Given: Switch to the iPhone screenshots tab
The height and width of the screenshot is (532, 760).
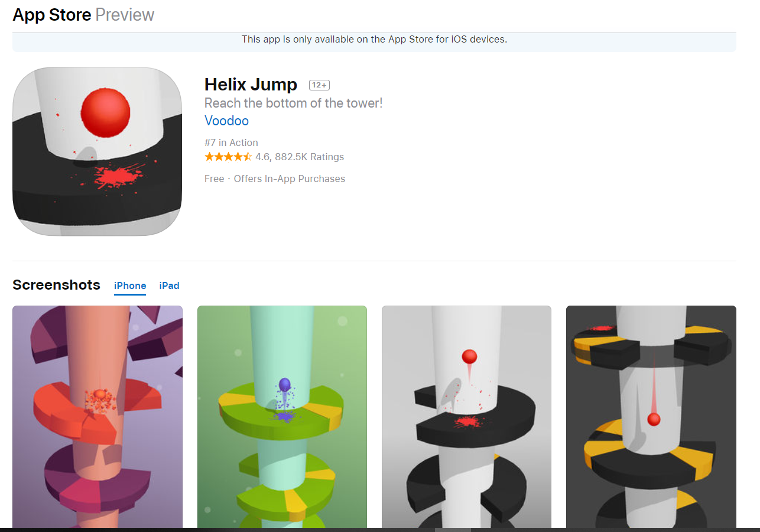Looking at the screenshot, I should point(130,286).
